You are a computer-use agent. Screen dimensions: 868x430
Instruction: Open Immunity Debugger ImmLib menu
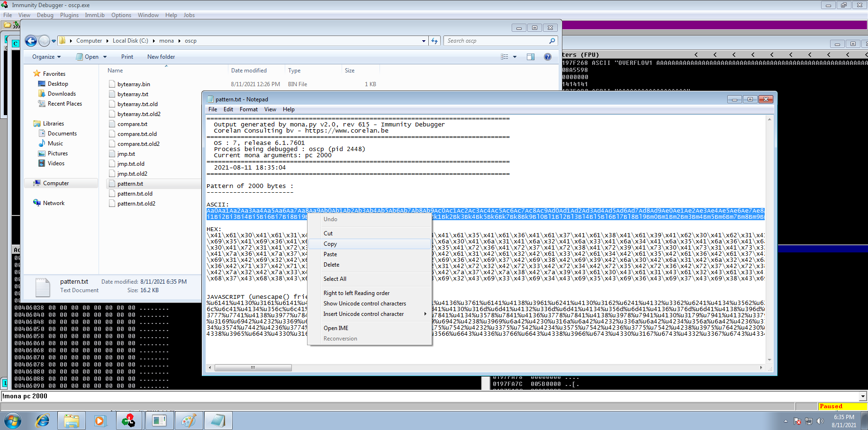(x=95, y=15)
